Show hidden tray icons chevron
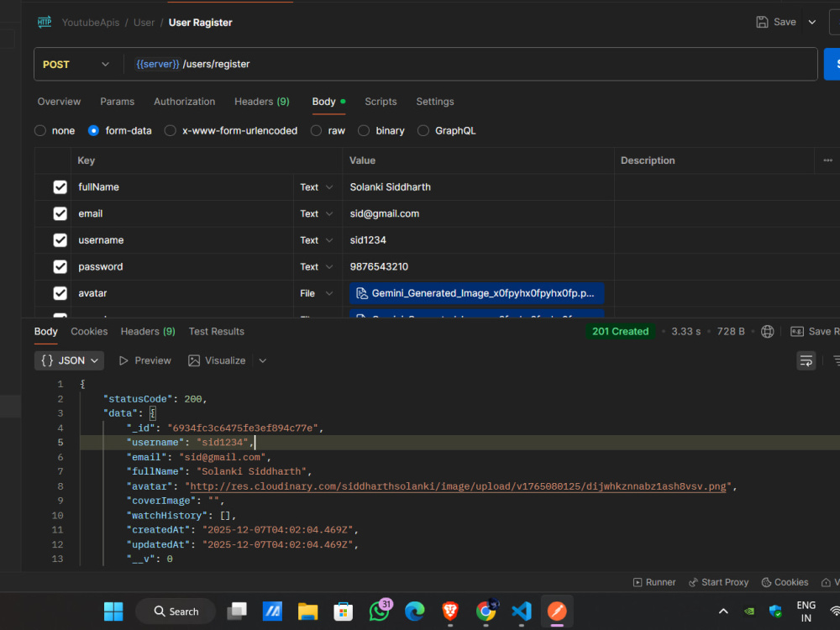This screenshot has height=630, width=840. (723, 612)
